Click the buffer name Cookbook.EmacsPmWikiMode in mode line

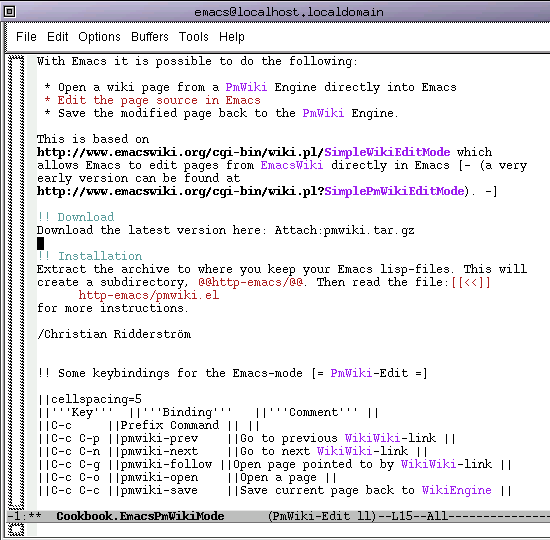click(x=140, y=516)
